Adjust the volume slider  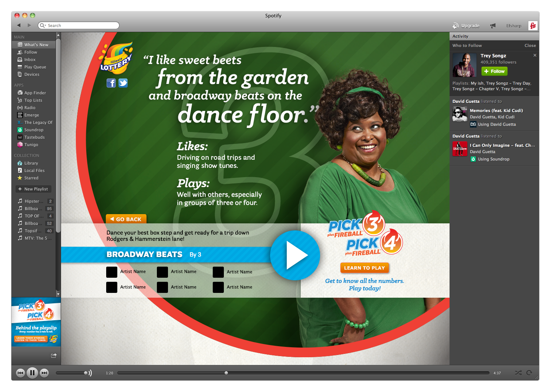(x=71, y=373)
